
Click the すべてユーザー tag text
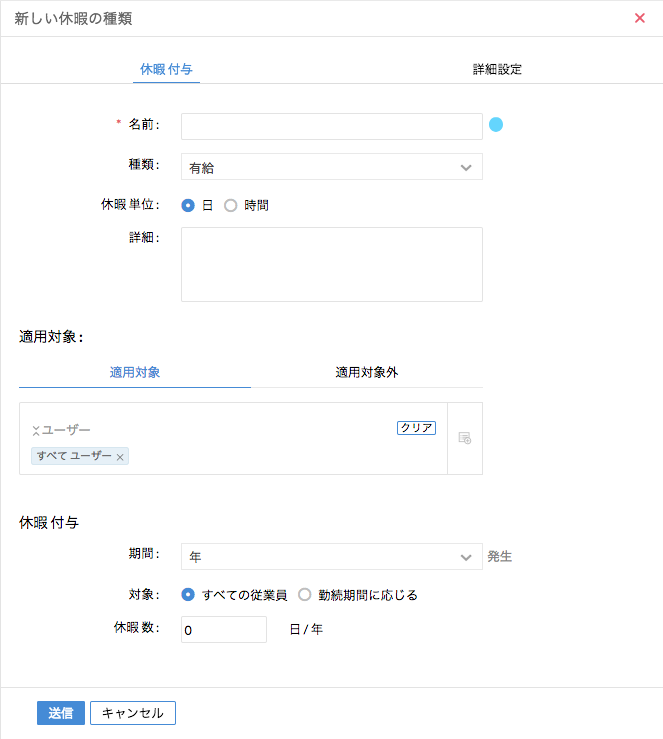pos(74,456)
